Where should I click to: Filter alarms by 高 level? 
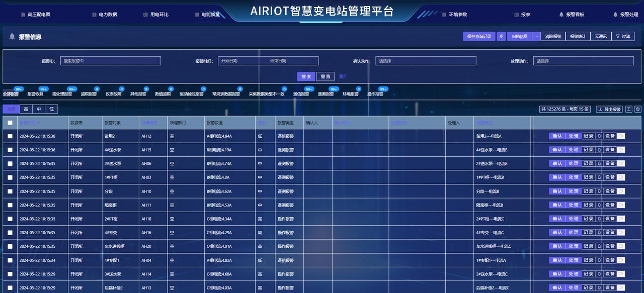point(26,109)
